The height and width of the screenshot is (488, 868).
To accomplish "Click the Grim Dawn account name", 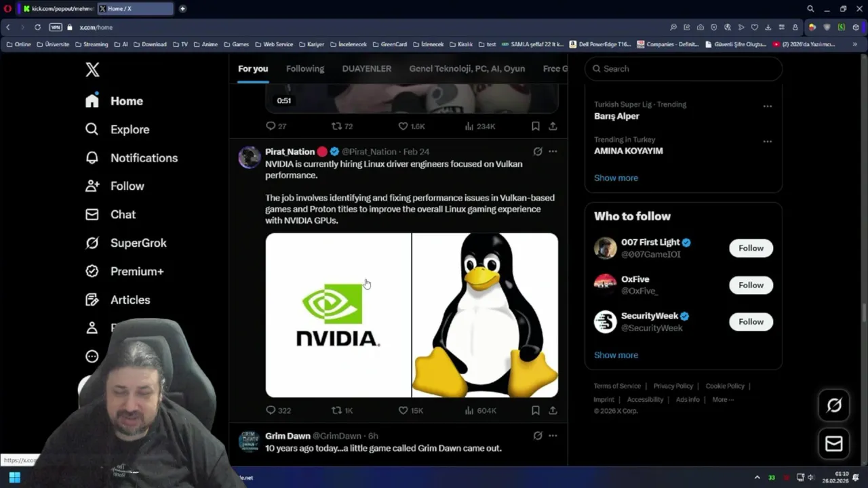I will coord(288,436).
